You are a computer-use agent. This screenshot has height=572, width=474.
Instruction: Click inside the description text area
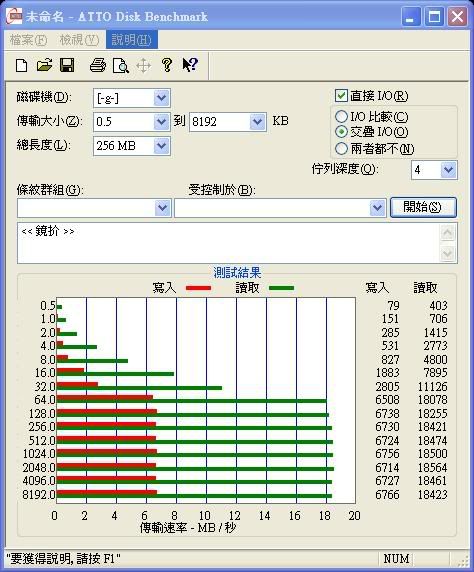coord(228,243)
